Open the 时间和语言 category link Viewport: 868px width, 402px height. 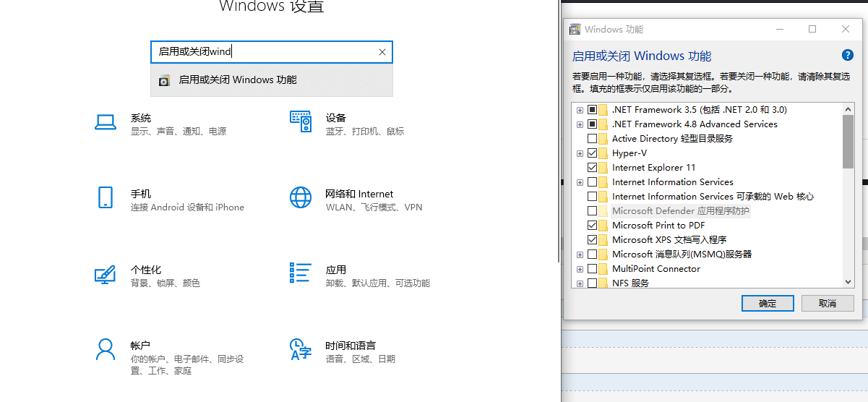[x=351, y=346]
